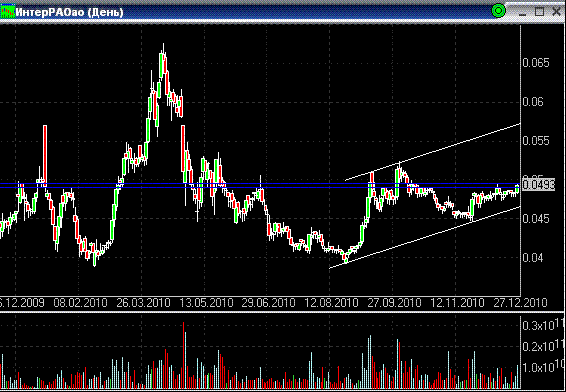
Task: Click the green circle indicator in title bar
Action: click(x=499, y=11)
